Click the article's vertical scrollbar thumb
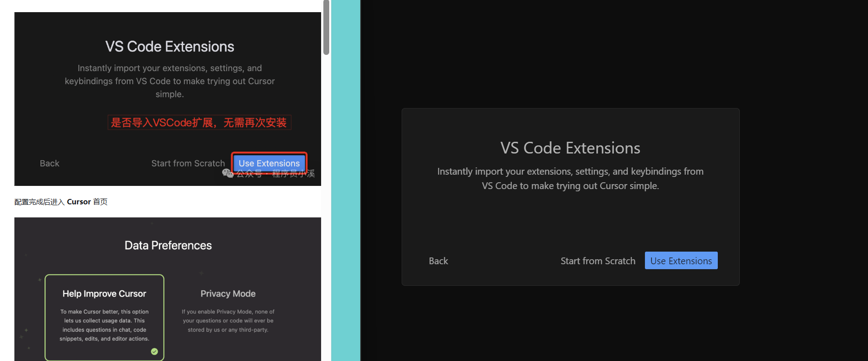This screenshot has height=361, width=868. point(326,27)
